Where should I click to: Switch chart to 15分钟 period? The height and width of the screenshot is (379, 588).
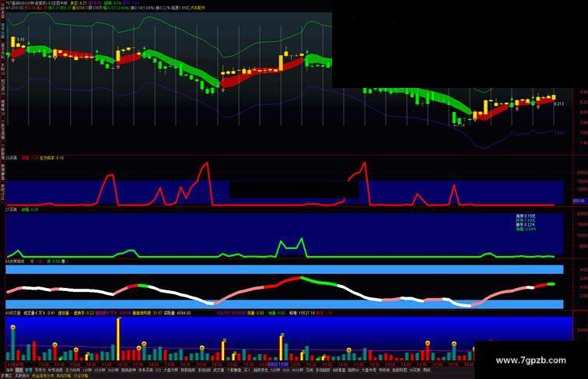[x=100, y=370]
